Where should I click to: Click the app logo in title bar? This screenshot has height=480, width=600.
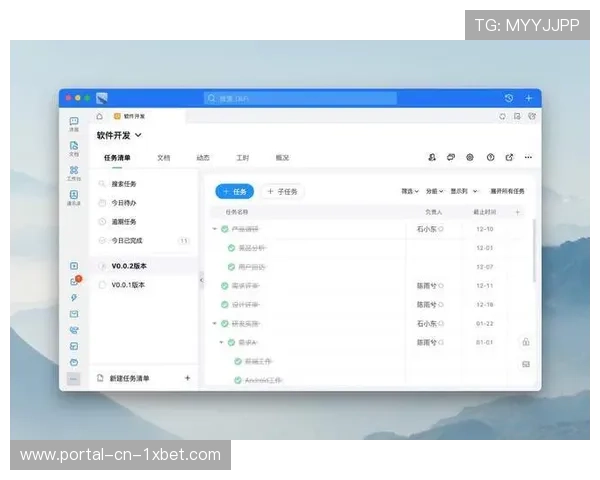(x=102, y=98)
